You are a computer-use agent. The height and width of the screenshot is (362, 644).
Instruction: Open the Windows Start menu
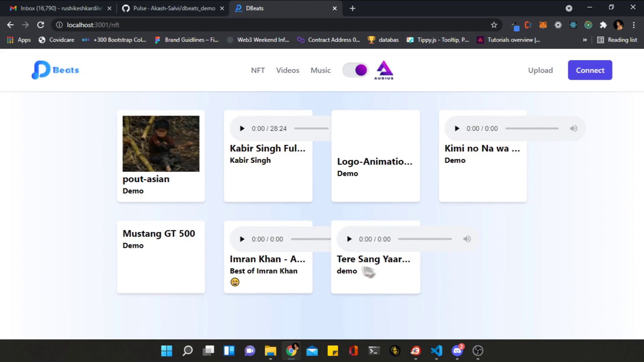(x=167, y=351)
